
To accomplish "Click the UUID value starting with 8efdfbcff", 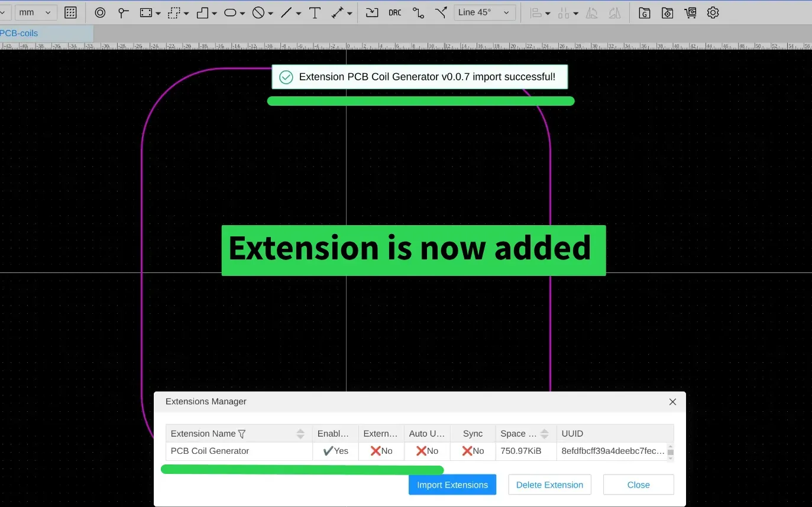I will click(x=613, y=451).
